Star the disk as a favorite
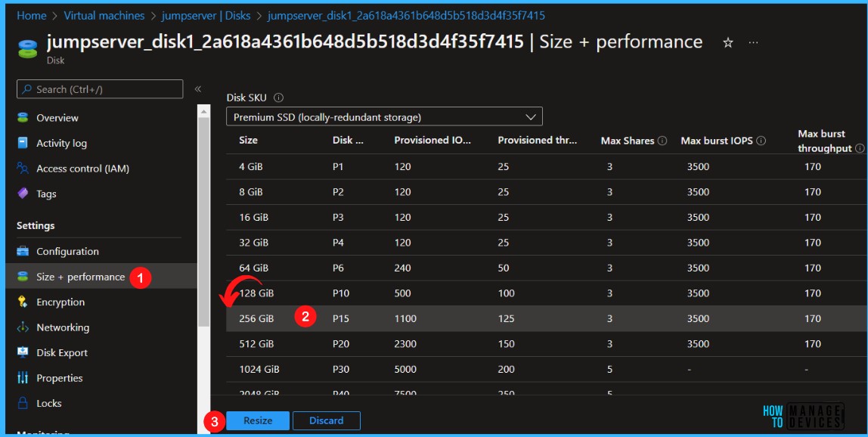The image size is (868, 437). click(727, 43)
